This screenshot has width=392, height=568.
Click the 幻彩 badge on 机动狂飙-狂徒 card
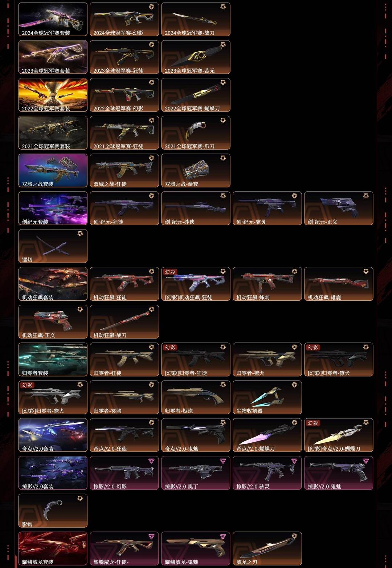(170, 272)
